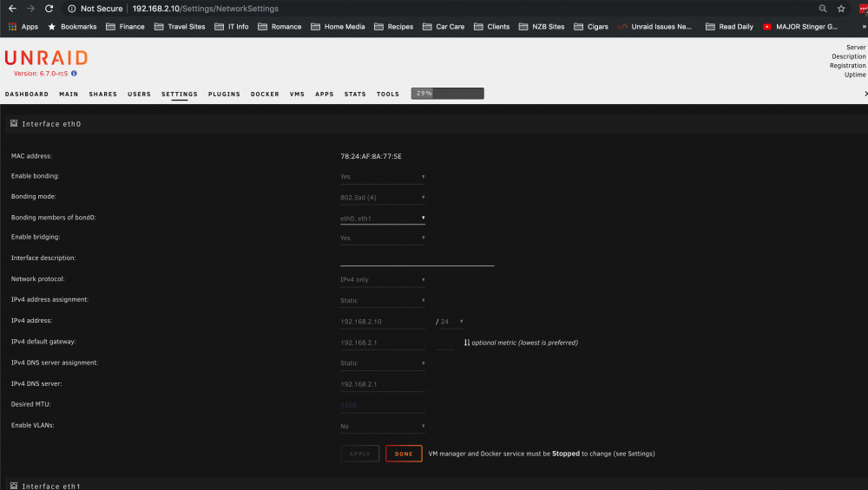Screen dimensions: 868x490
Task: Open the Finance bookmarks folder
Action: click(x=125, y=27)
